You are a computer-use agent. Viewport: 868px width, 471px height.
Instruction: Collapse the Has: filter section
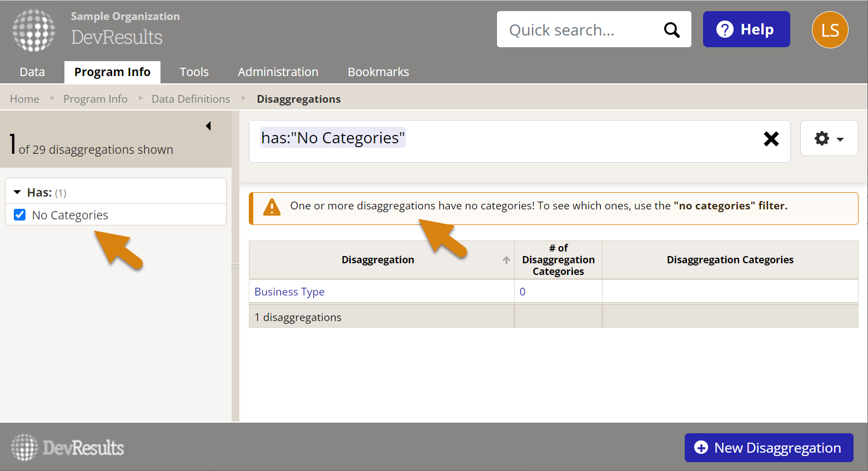click(18, 192)
